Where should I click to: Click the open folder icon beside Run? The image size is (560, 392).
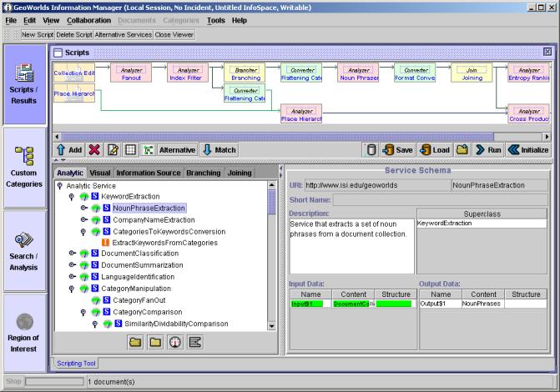[462, 150]
